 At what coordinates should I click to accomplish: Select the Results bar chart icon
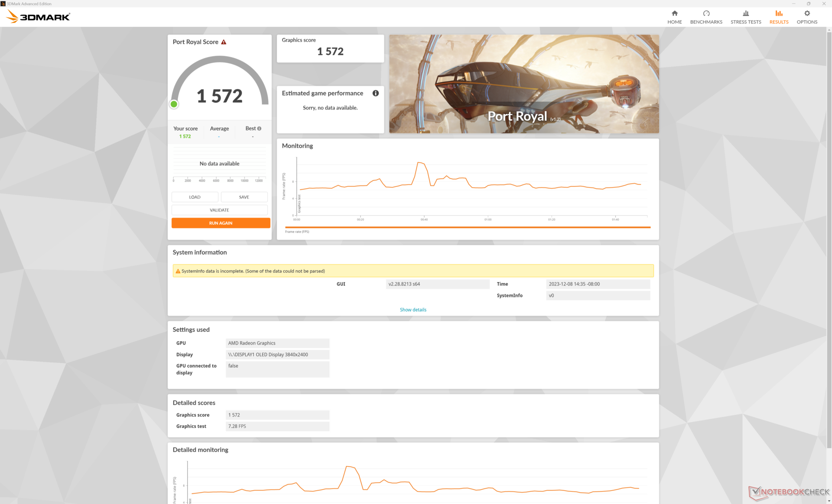pos(779,13)
